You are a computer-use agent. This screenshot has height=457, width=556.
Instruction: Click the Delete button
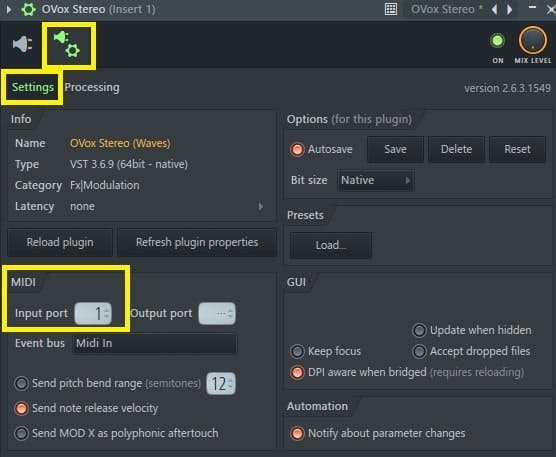[x=456, y=149]
